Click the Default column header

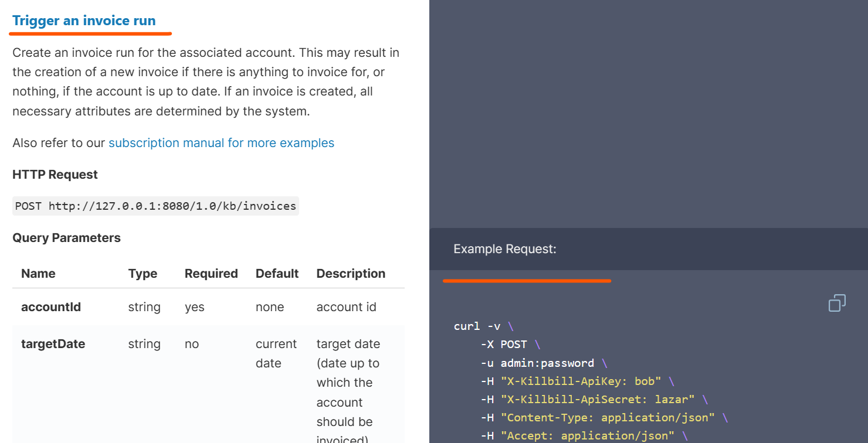coord(277,273)
